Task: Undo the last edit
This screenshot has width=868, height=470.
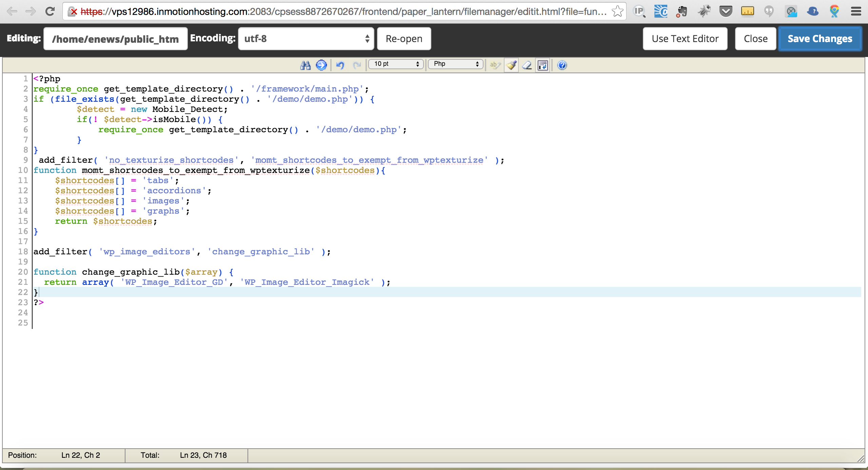Action: 340,65
